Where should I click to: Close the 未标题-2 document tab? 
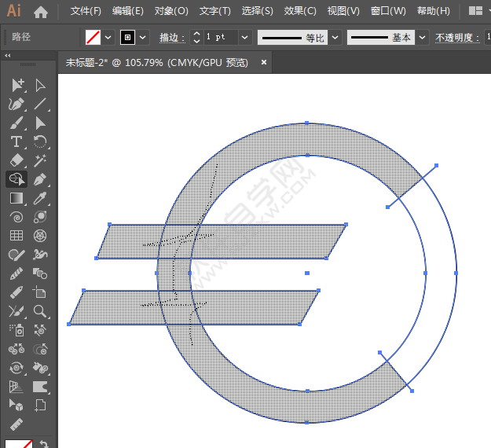click(263, 62)
